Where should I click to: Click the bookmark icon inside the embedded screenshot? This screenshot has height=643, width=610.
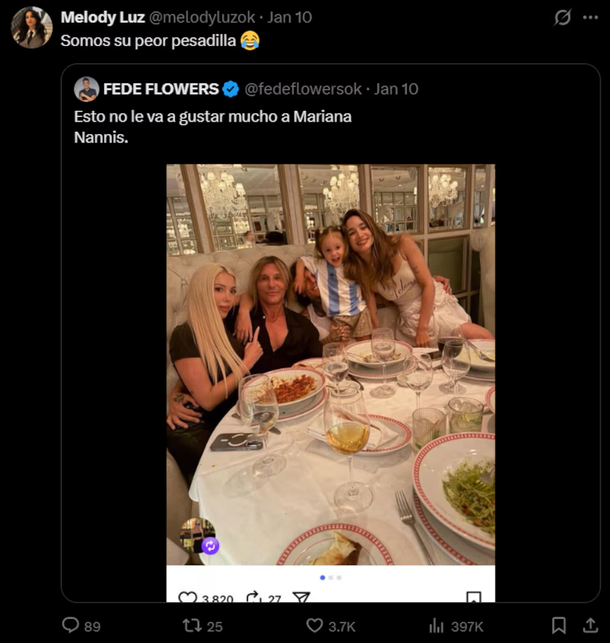coord(474,598)
